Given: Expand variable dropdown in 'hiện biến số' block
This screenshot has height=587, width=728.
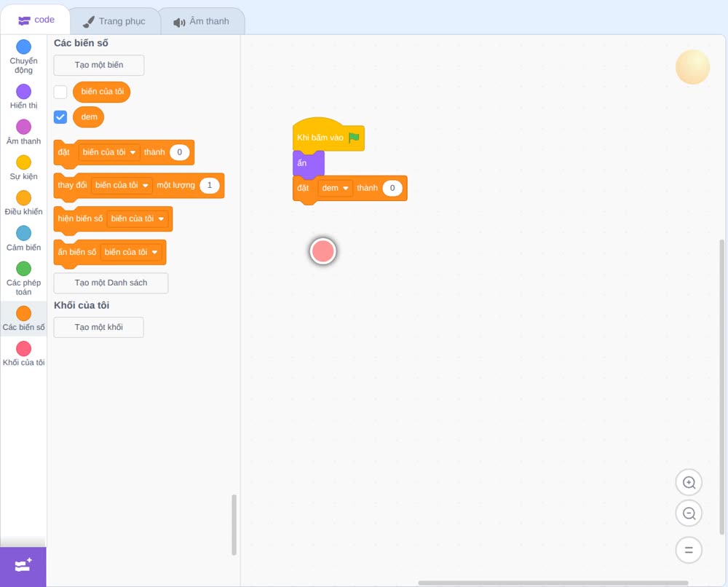Looking at the screenshot, I should pyautogui.click(x=138, y=218).
